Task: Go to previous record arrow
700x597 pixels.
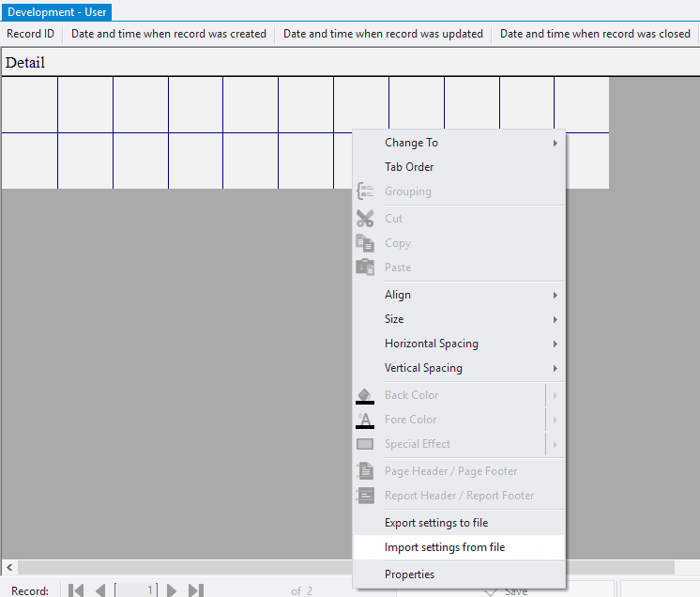Action: click(x=100, y=590)
